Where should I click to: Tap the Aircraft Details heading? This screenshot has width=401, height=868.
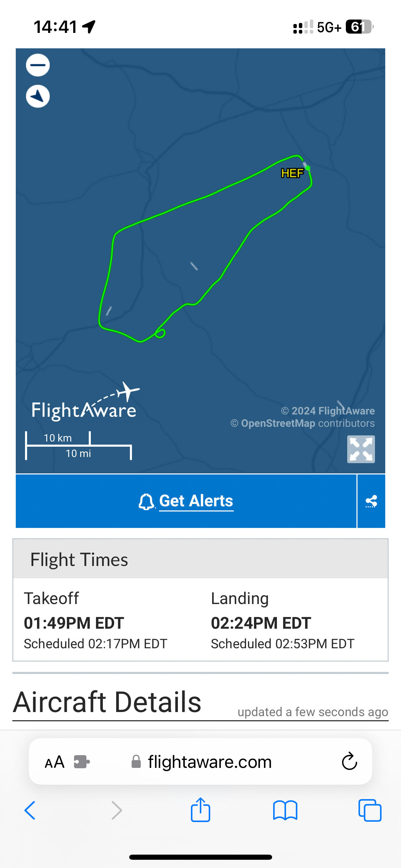107,702
